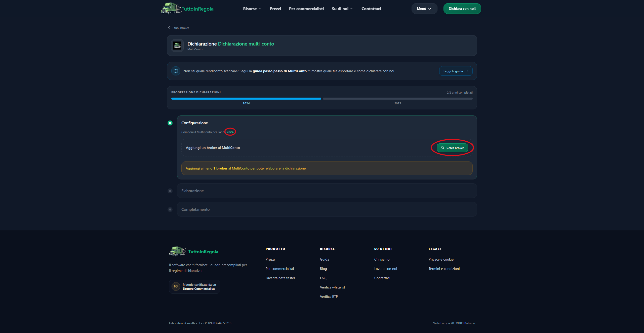Click 'Aggiungi un broker al MultiConto' text

point(213,148)
